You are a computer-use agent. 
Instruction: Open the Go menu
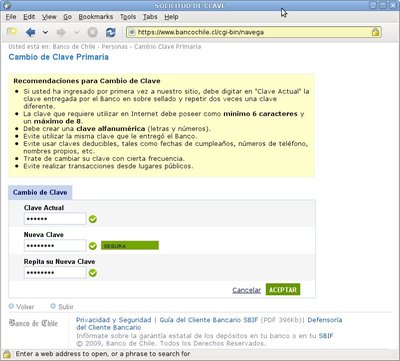point(67,17)
